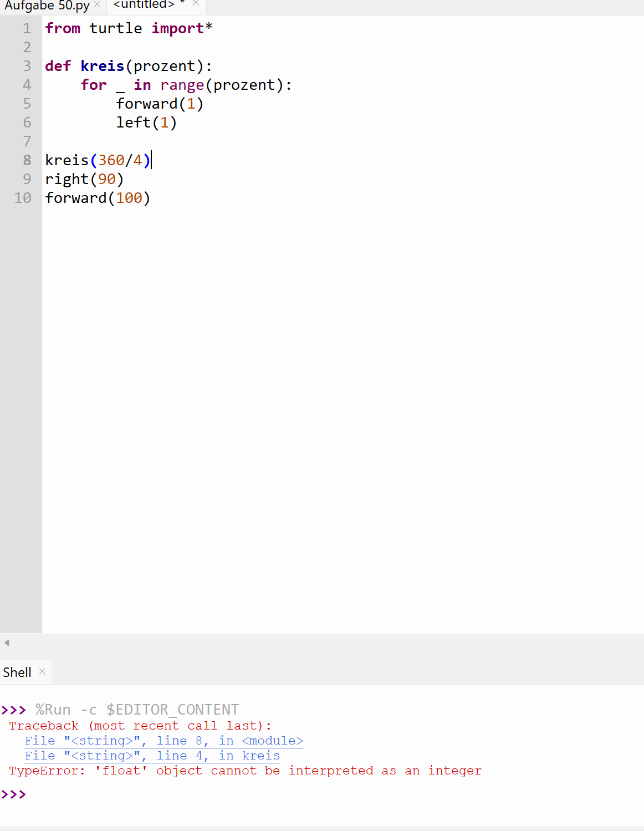The image size is (644, 831).
Task: Click line number 8 in the gutter
Action: 26,160
